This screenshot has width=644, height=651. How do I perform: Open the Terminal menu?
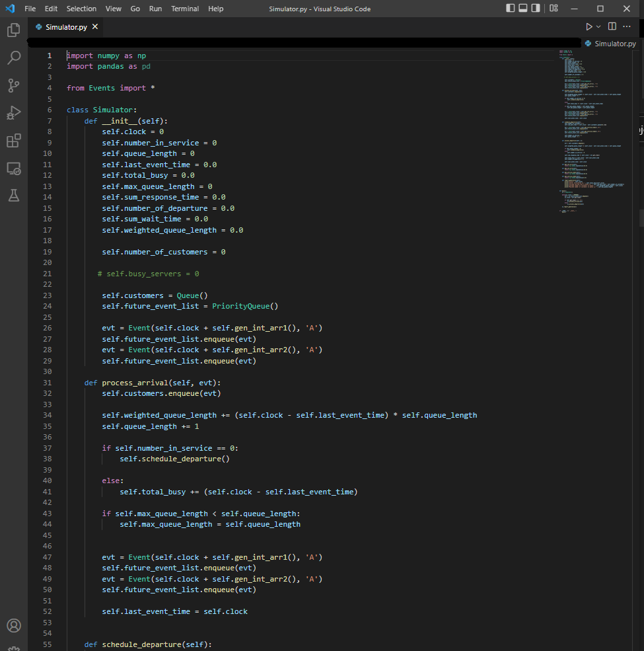click(185, 9)
